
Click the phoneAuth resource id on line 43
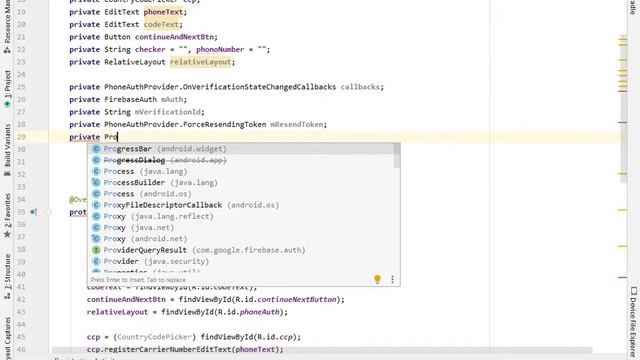[x=260, y=312]
